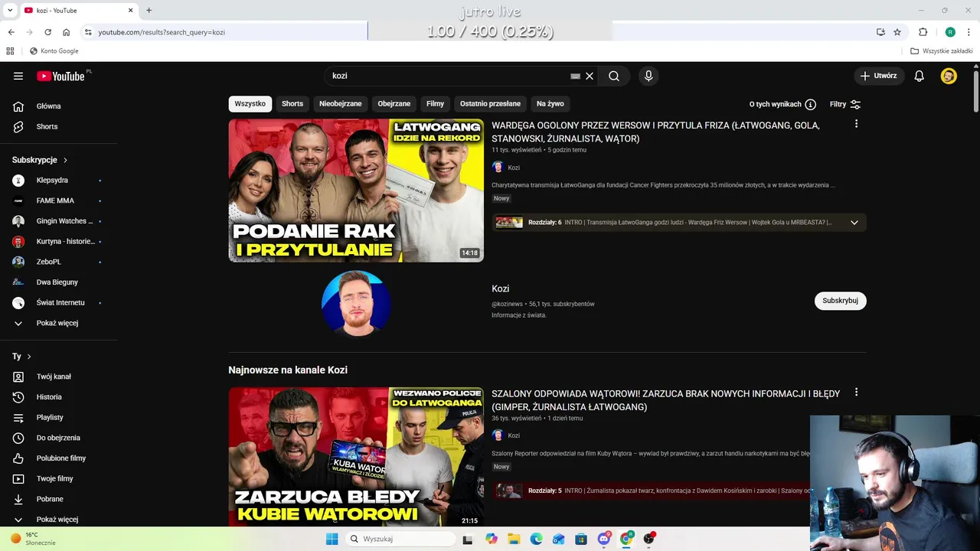Select the Shorts filter chip
The height and width of the screenshot is (551, 980).
coord(292,104)
